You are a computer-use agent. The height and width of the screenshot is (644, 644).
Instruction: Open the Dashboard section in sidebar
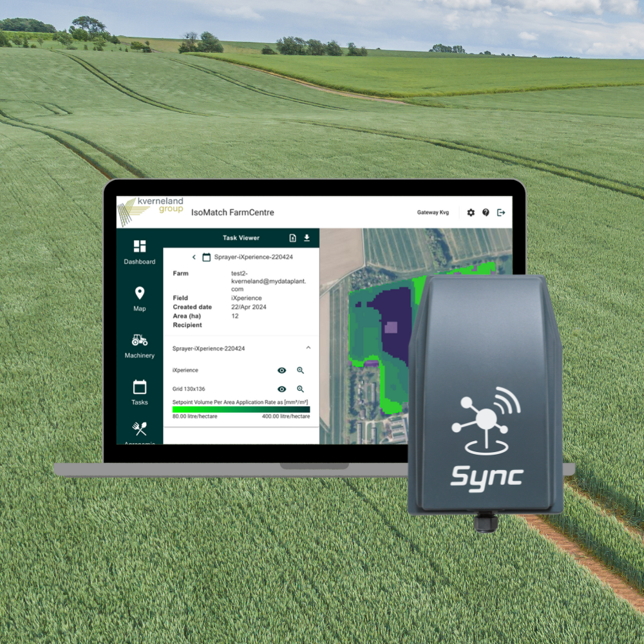[x=140, y=252]
